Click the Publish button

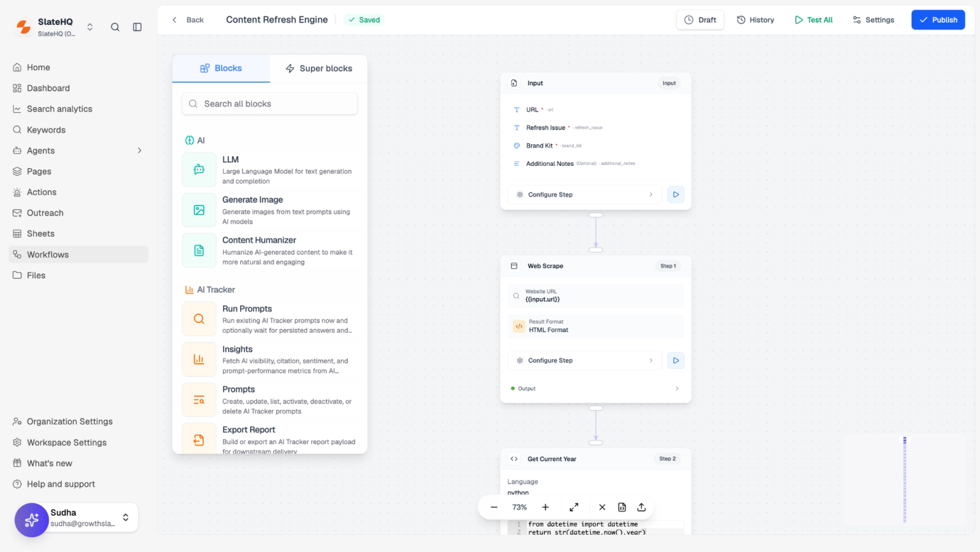click(938, 20)
